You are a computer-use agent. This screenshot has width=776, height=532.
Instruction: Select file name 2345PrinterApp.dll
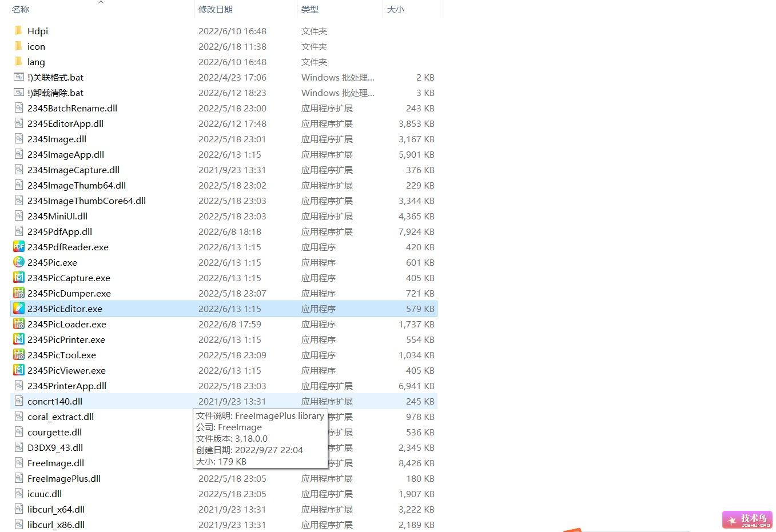[x=67, y=386]
